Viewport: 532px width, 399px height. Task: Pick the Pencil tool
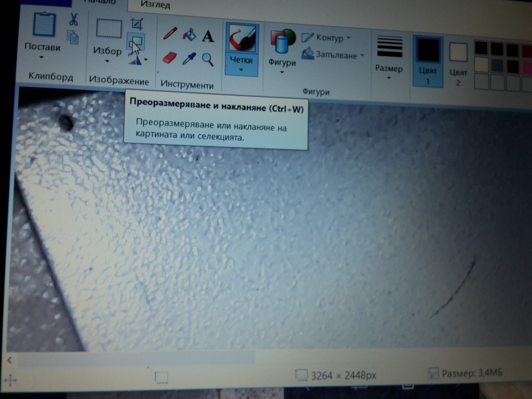[170, 33]
